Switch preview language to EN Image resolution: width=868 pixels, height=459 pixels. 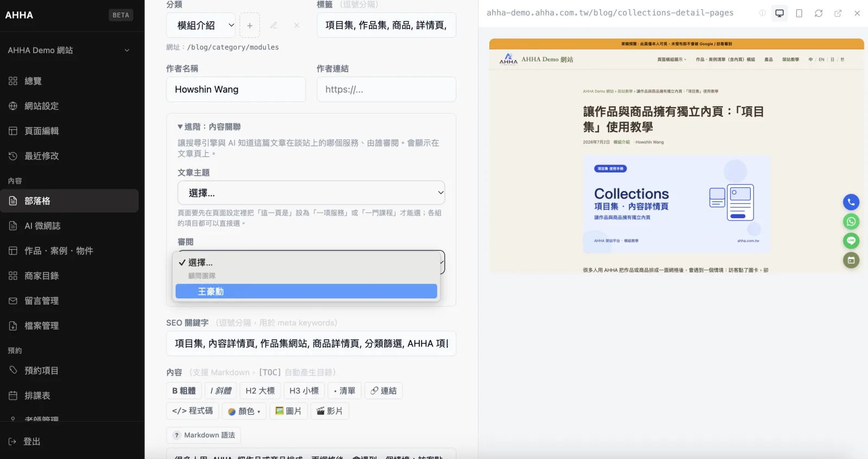pos(821,60)
